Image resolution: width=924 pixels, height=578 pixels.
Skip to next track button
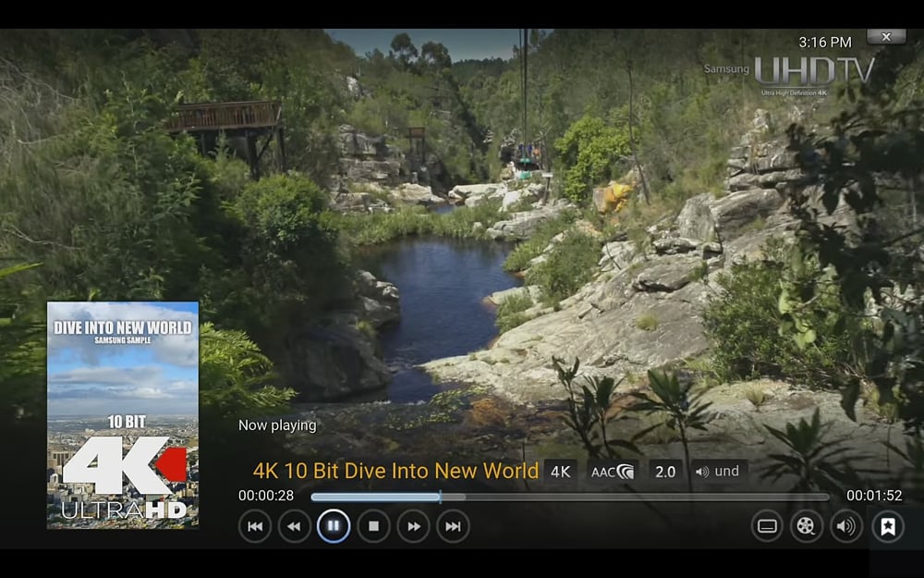tap(453, 526)
